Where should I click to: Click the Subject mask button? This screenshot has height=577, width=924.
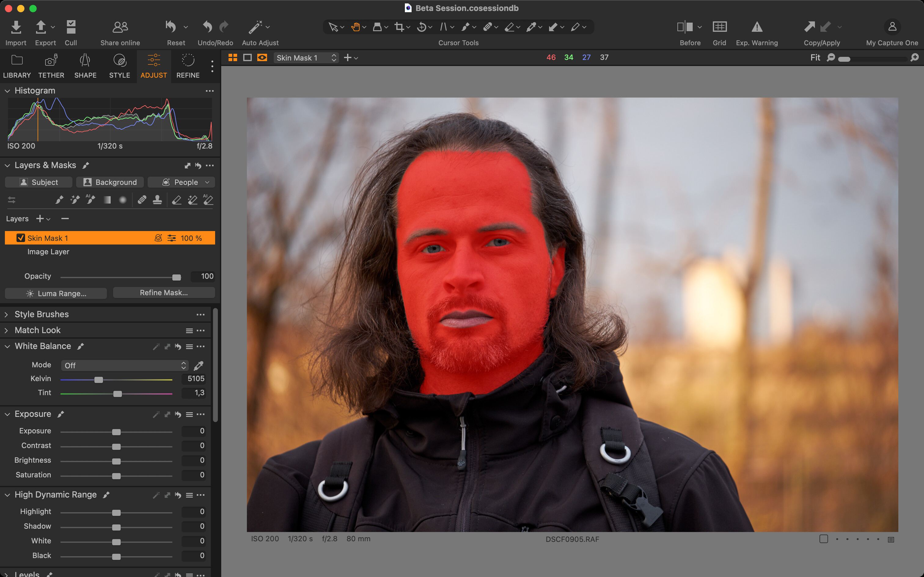(38, 182)
